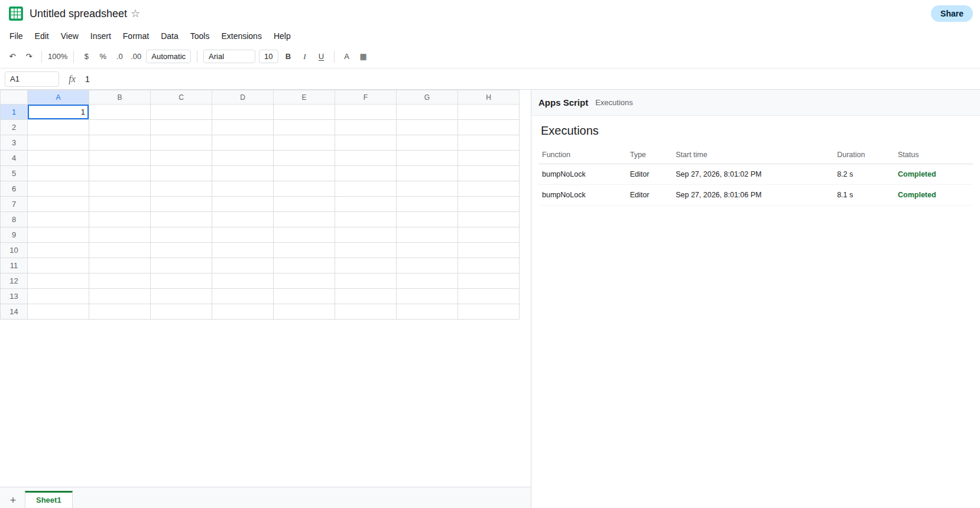
Task: Open the Help menu
Action: (x=282, y=36)
